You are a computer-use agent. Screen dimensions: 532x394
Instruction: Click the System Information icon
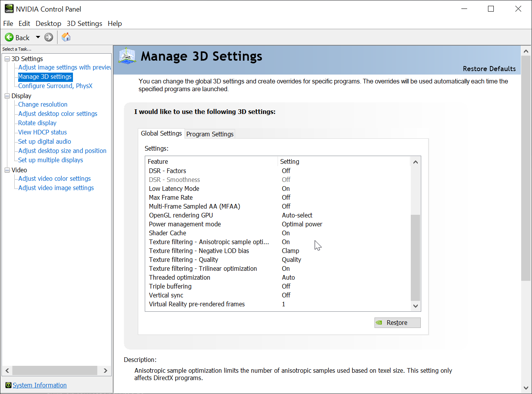click(x=8, y=385)
